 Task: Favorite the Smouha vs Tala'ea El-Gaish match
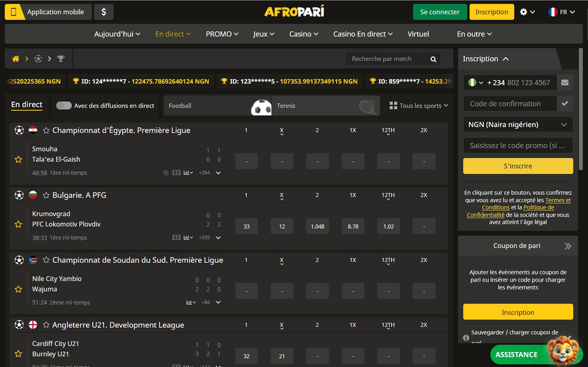[x=18, y=159]
